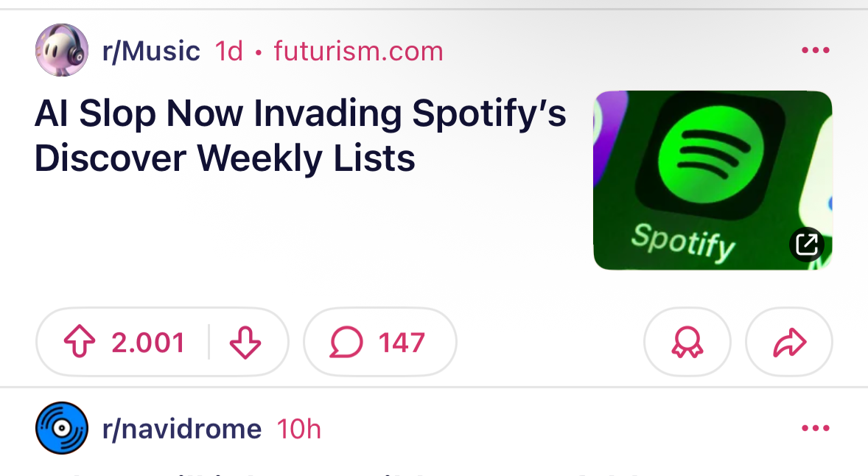Go to the r/navidrome subreddit name
Image resolution: width=868 pixels, height=476 pixels.
click(182, 428)
